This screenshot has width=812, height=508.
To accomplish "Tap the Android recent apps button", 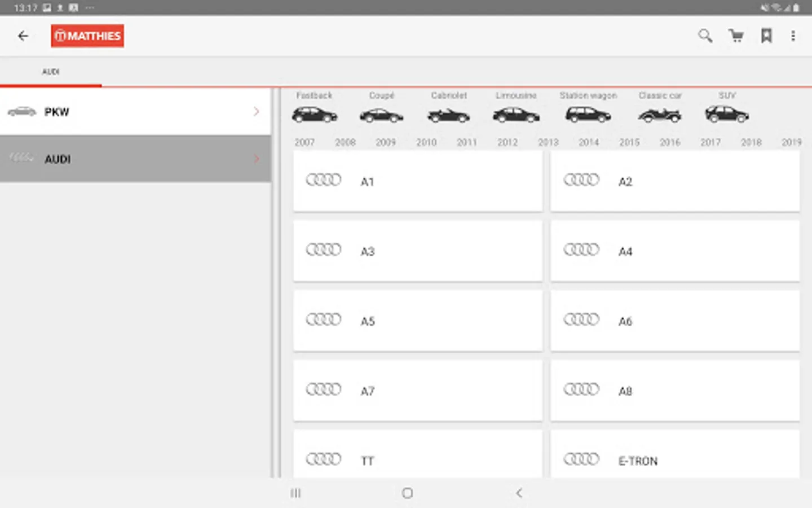I will [x=295, y=493].
